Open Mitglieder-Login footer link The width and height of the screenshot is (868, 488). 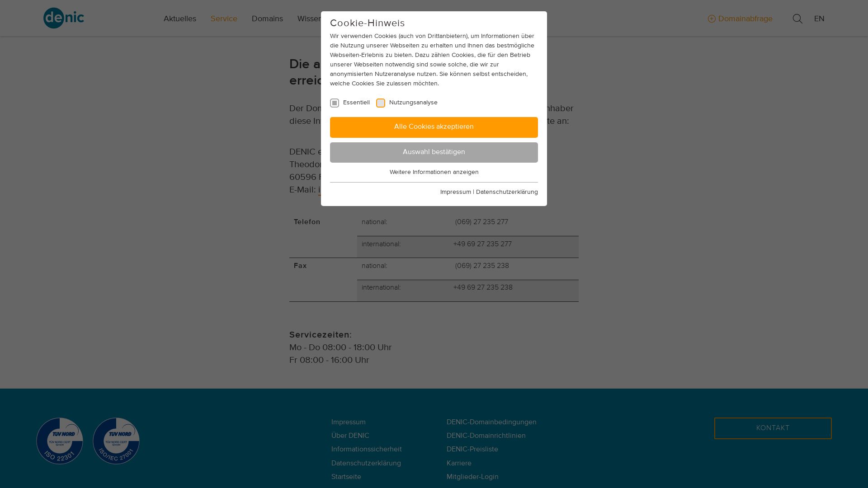pyautogui.click(x=472, y=477)
